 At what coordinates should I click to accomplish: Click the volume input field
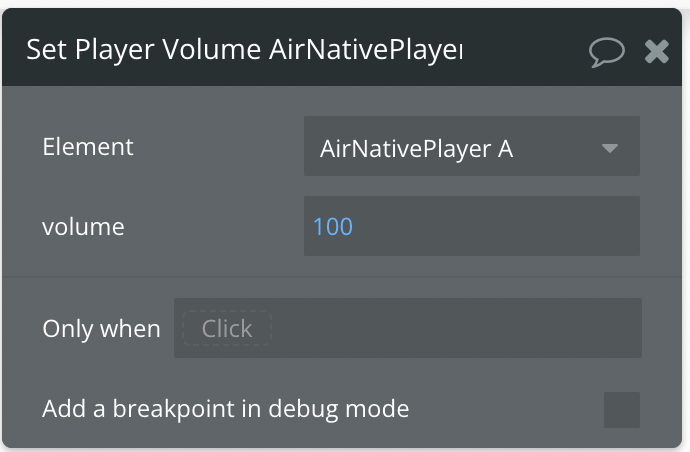pyautogui.click(x=472, y=226)
